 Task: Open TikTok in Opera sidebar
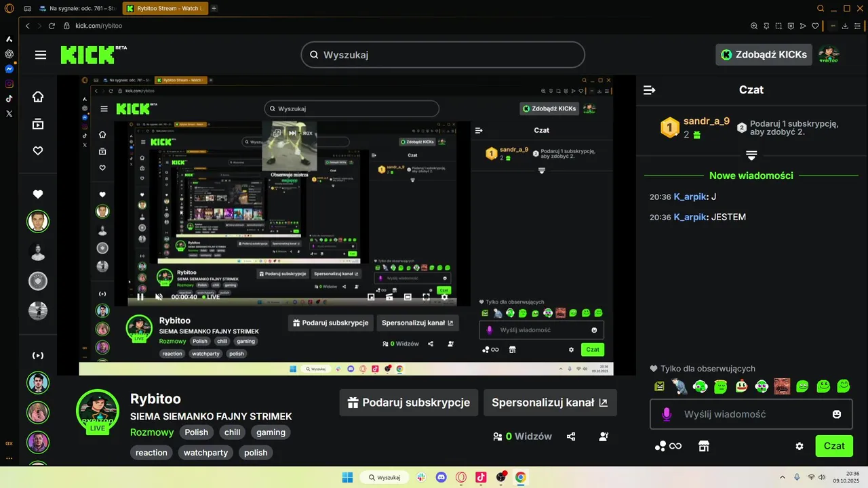coord(9,99)
